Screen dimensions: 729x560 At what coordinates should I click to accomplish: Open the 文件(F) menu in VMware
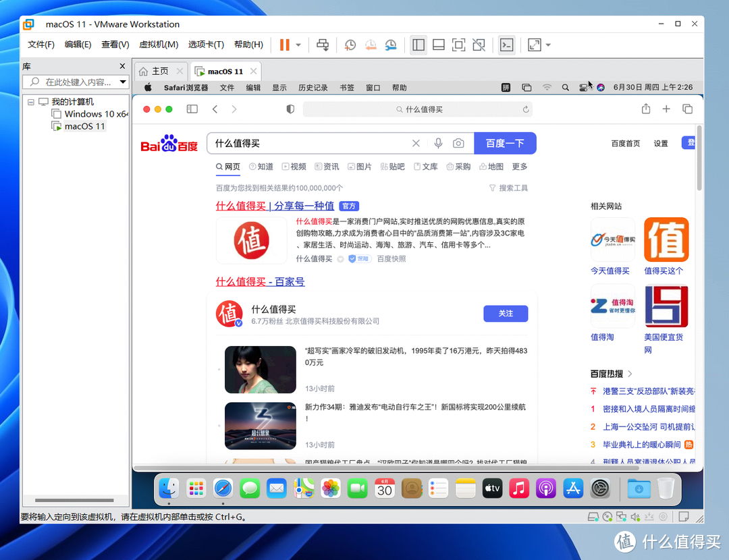[x=41, y=45]
